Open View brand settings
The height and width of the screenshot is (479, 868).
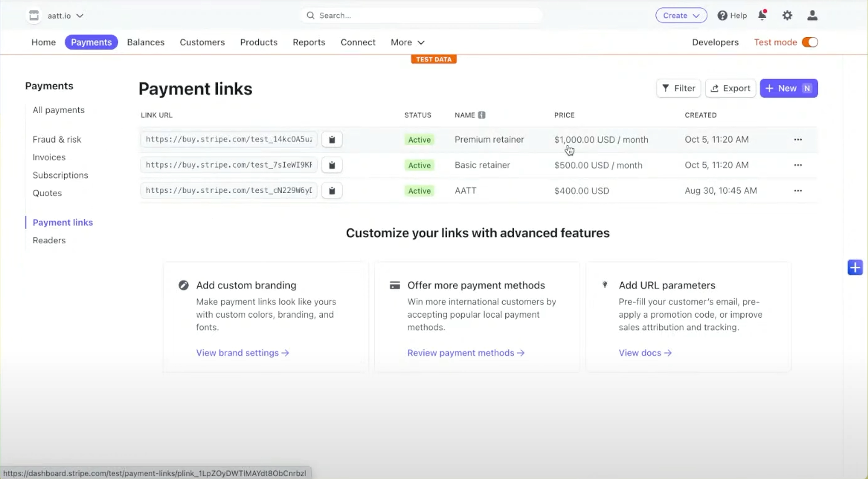242,352
